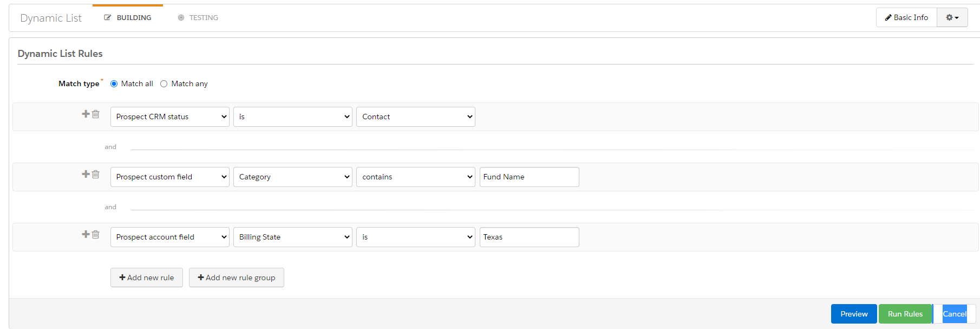Click the plus icon beside Prospect CRM status rule
Viewport: 980px width, 329px height.
coord(86,114)
